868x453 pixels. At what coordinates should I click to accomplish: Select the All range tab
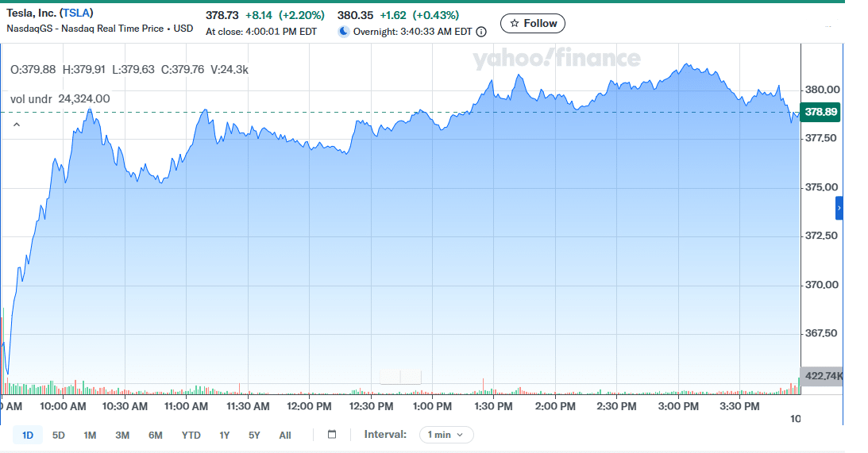pos(285,436)
